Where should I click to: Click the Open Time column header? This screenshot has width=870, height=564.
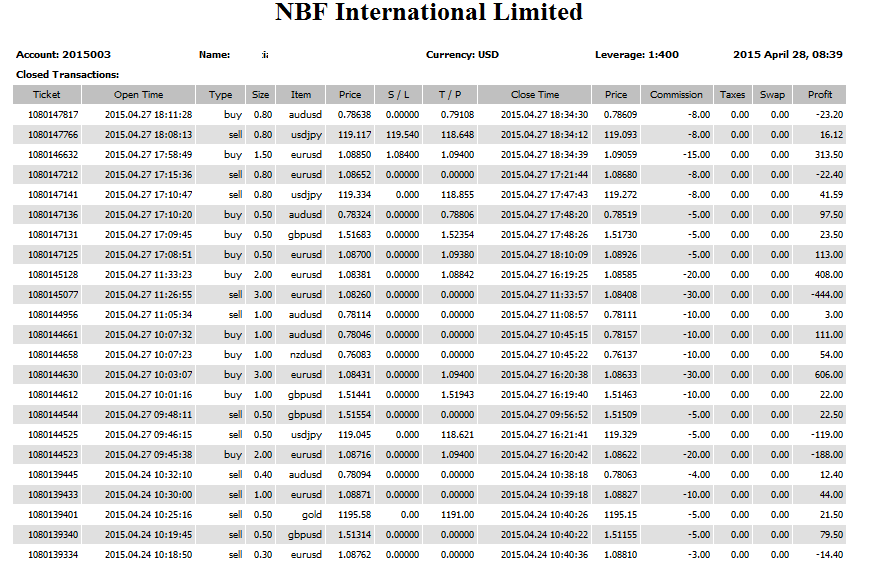point(138,94)
